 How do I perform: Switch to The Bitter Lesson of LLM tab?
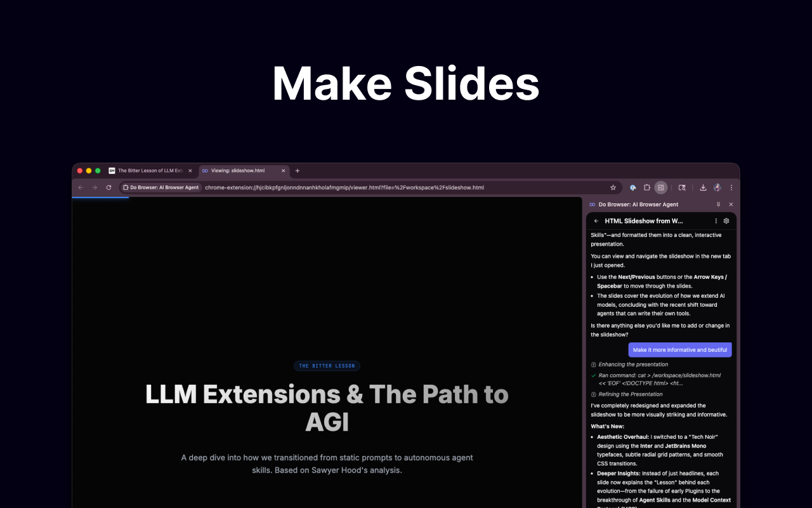pos(150,171)
